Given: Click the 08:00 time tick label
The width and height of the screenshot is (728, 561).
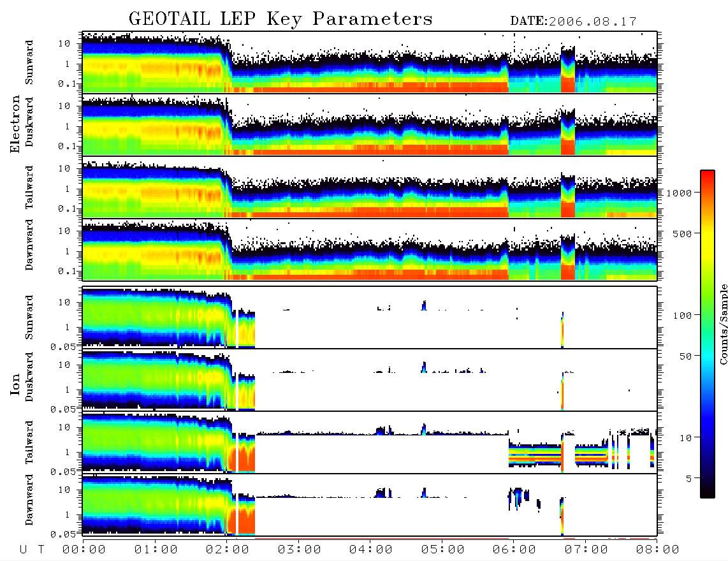Looking at the screenshot, I should [657, 550].
